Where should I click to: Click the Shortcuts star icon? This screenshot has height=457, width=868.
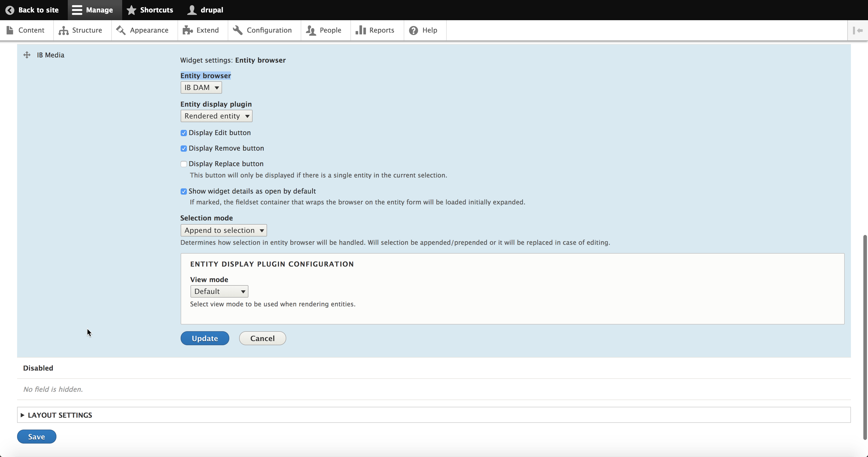pyautogui.click(x=131, y=10)
